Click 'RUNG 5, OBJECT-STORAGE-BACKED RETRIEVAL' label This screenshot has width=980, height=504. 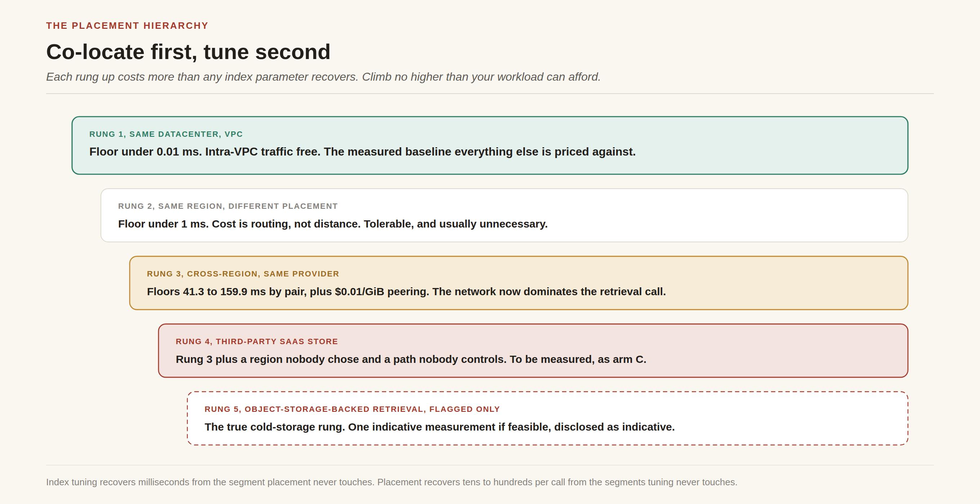click(352, 409)
